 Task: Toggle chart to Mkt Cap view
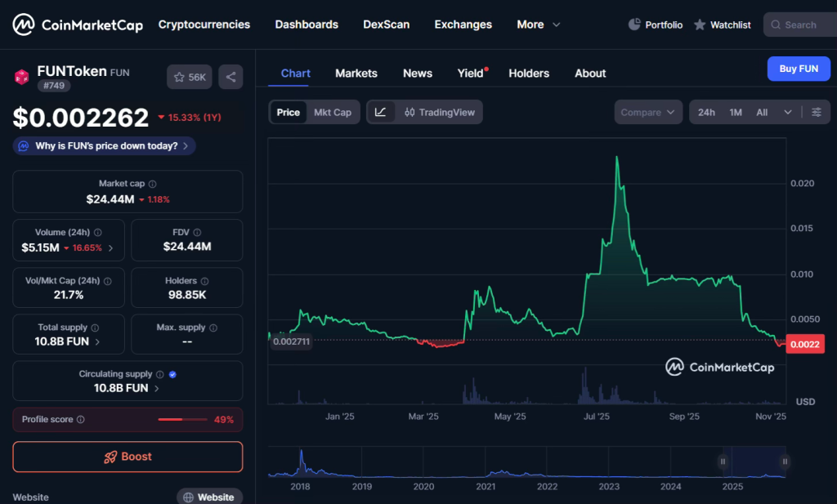click(x=332, y=112)
